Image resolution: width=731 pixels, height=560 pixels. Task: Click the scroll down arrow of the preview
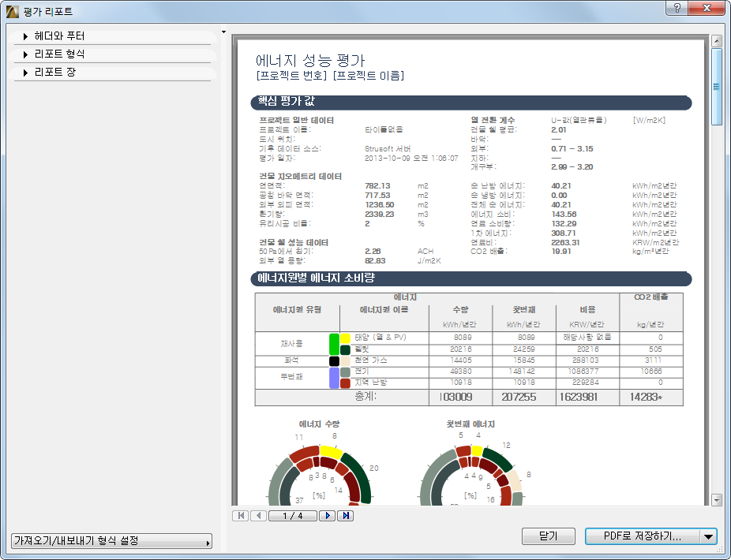click(717, 500)
